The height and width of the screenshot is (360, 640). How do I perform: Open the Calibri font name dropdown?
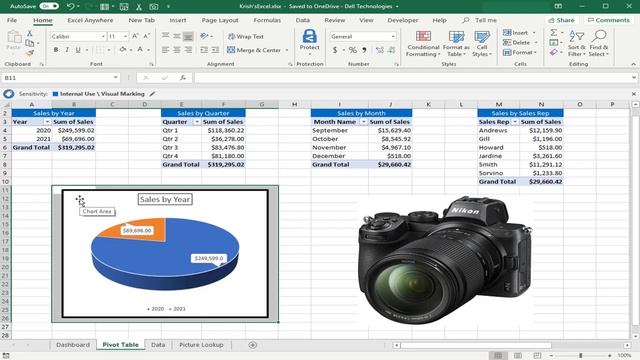[103, 36]
